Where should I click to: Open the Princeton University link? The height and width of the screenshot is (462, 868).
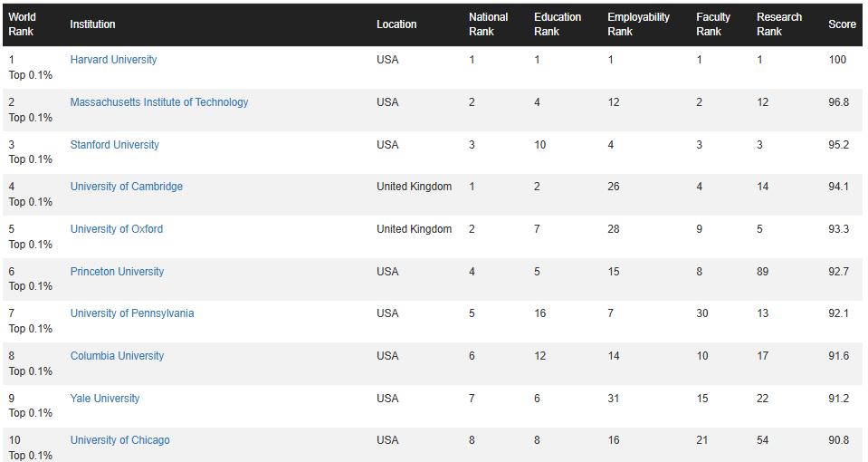(117, 272)
